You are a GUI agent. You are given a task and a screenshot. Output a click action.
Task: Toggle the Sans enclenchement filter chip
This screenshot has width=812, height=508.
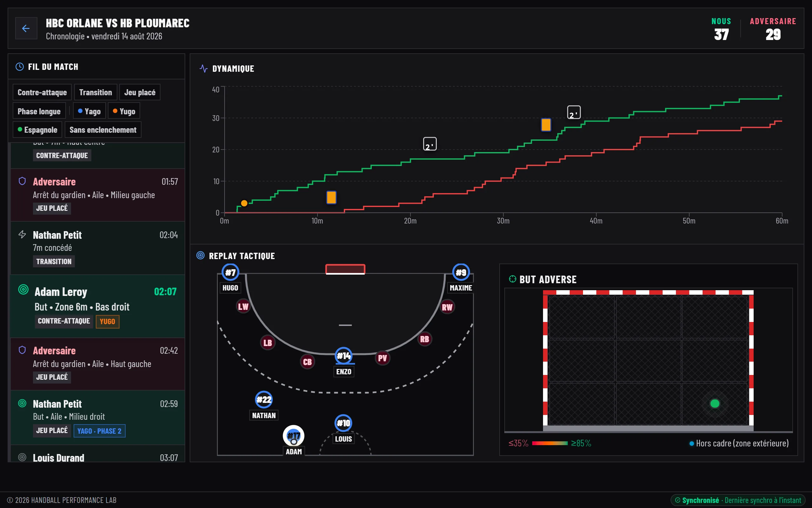point(103,130)
